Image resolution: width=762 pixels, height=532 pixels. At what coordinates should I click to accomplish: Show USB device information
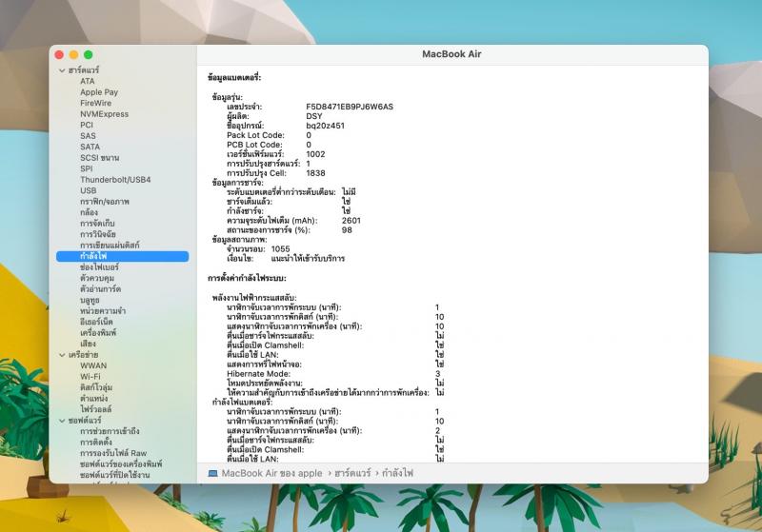(88, 190)
